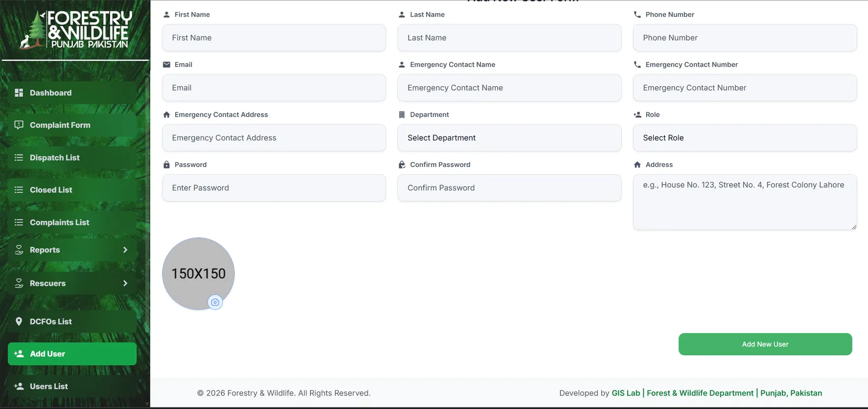Viewport: 868px width, 409px height.
Task: Click the Dashboard grid icon in sidebar
Action: (19, 93)
